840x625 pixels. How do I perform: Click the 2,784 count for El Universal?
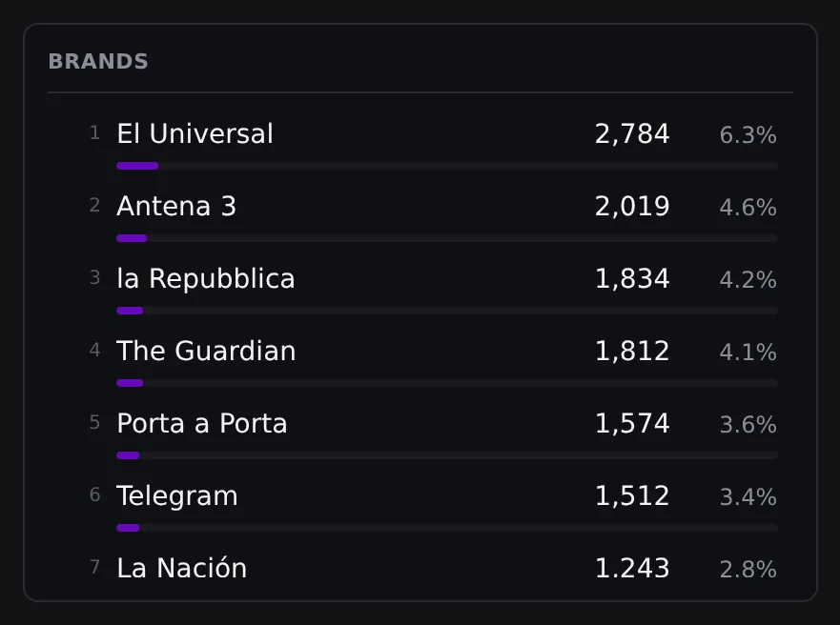pyautogui.click(x=632, y=133)
